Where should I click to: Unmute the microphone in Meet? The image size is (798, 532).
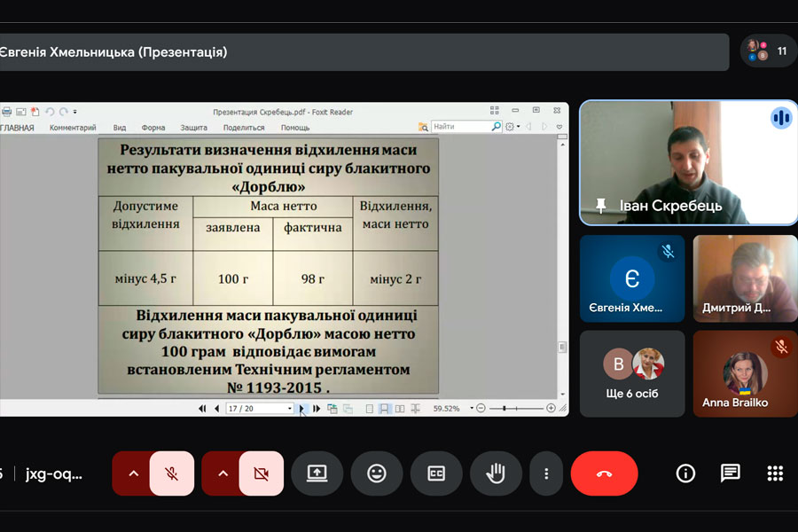(172, 473)
